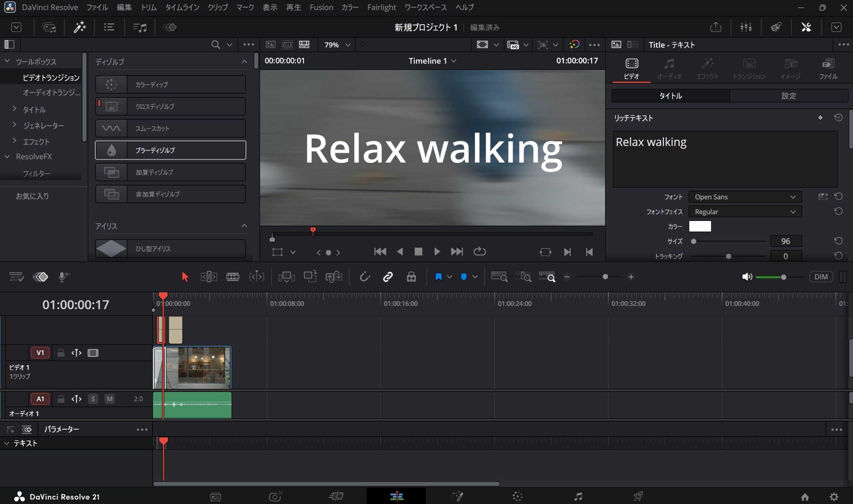Mute the A1 audio track
853x504 pixels.
[x=109, y=399]
